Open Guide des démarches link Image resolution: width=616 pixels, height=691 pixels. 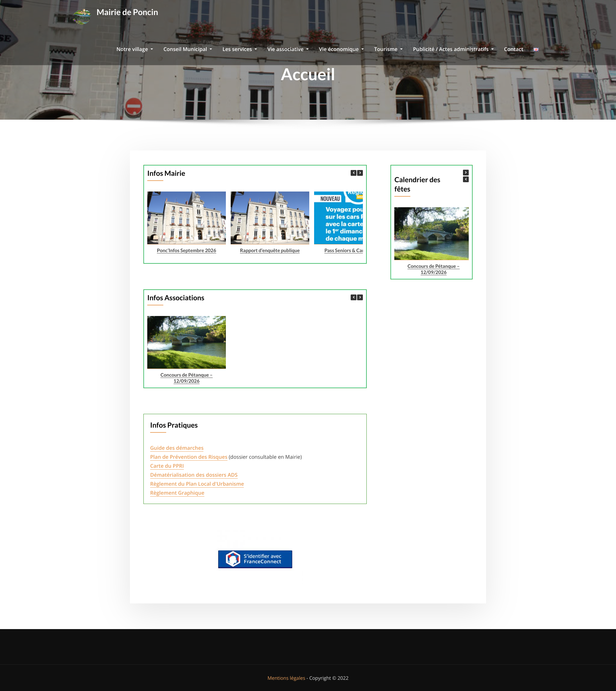tap(177, 448)
